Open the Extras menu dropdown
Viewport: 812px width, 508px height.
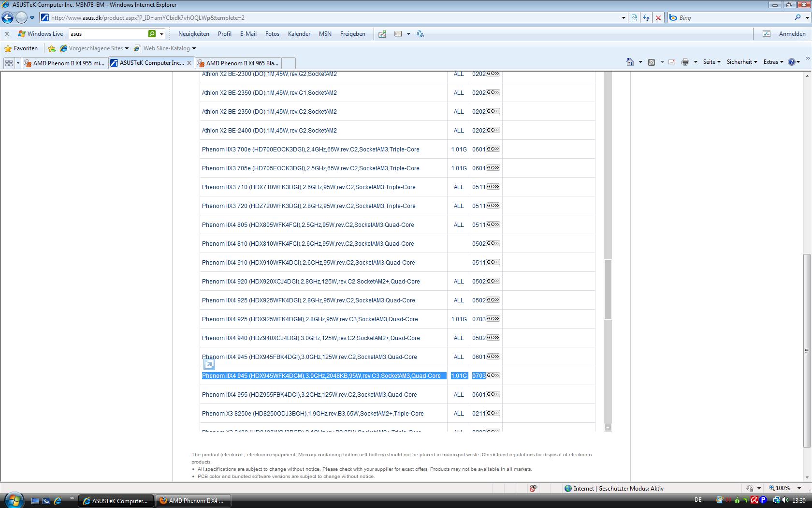click(x=773, y=62)
